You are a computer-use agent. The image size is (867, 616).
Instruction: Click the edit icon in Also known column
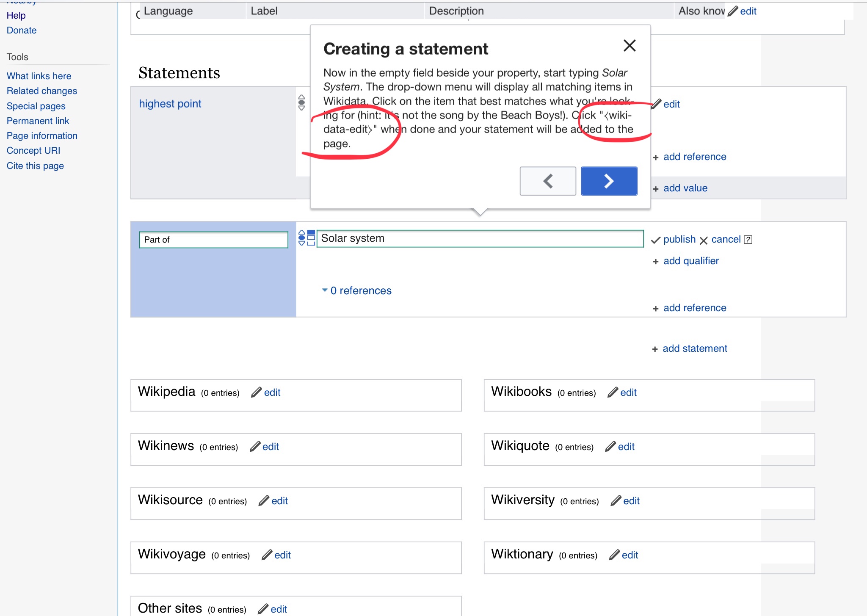732,9
